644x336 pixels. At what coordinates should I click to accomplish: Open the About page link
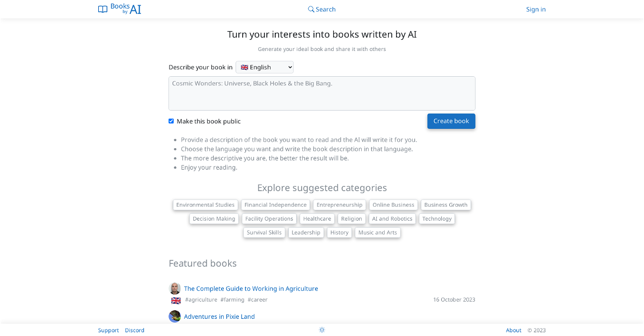point(514,331)
